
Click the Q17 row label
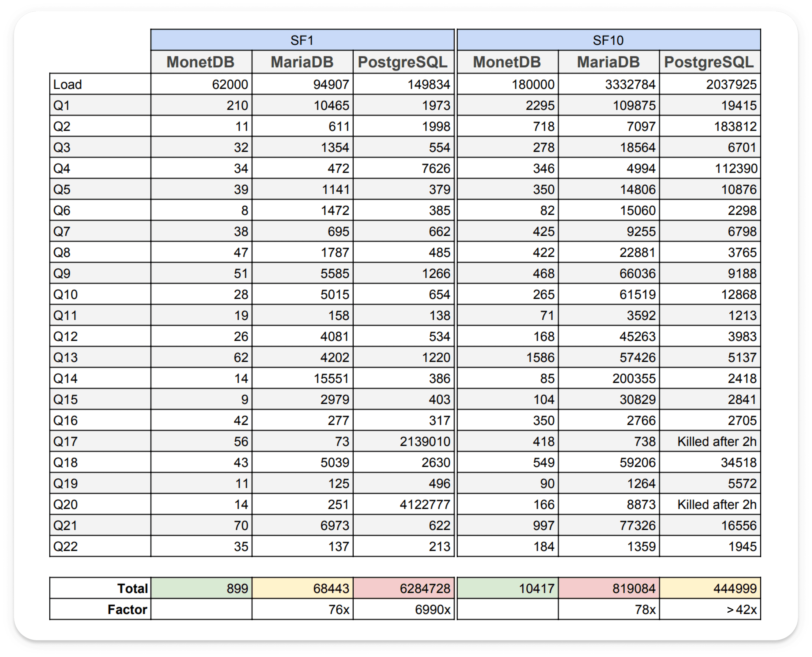pyautogui.click(x=65, y=441)
